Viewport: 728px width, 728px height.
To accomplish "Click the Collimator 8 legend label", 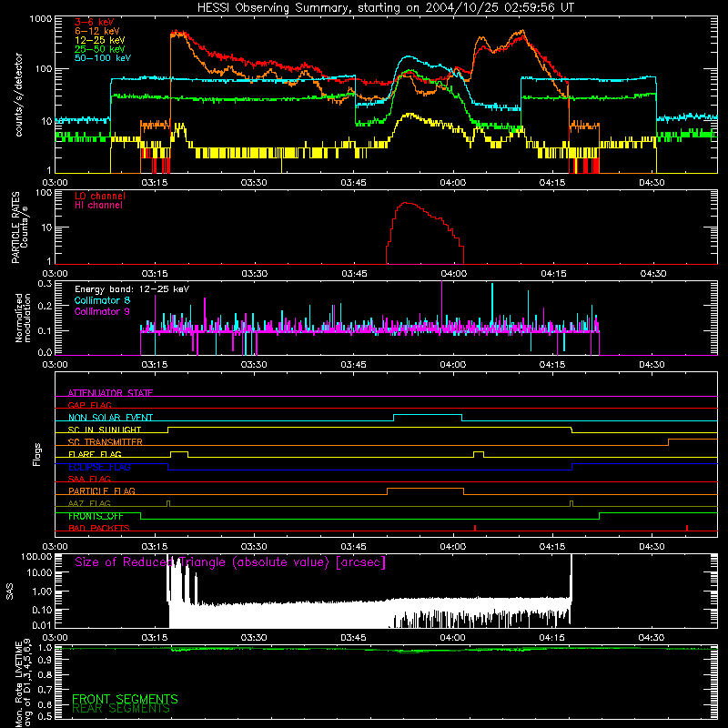I will pos(102,300).
